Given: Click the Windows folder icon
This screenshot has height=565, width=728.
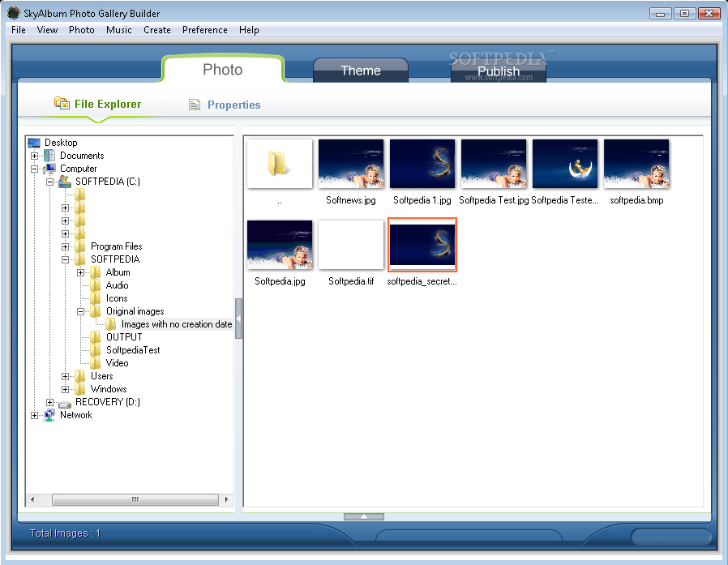Looking at the screenshot, I should pos(80,389).
